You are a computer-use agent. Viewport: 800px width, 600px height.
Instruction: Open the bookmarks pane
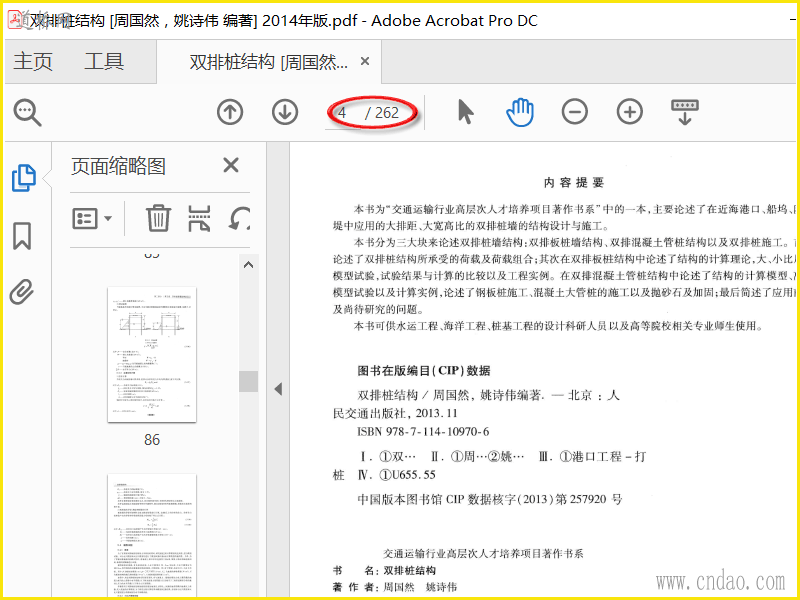[x=22, y=236]
